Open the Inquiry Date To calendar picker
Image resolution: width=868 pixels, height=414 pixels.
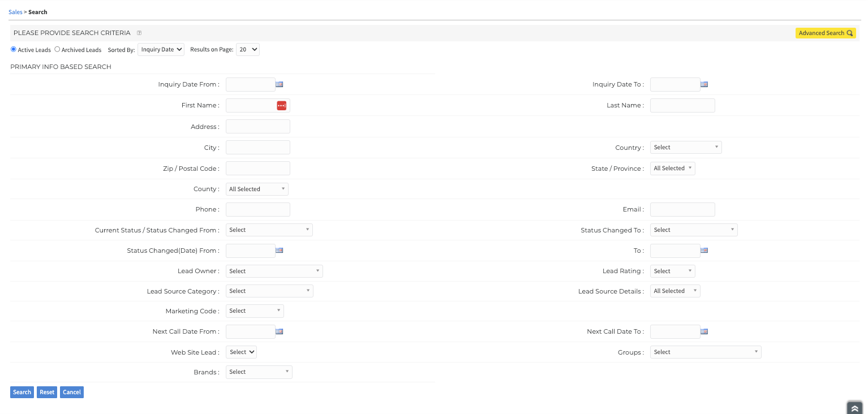click(x=704, y=84)
